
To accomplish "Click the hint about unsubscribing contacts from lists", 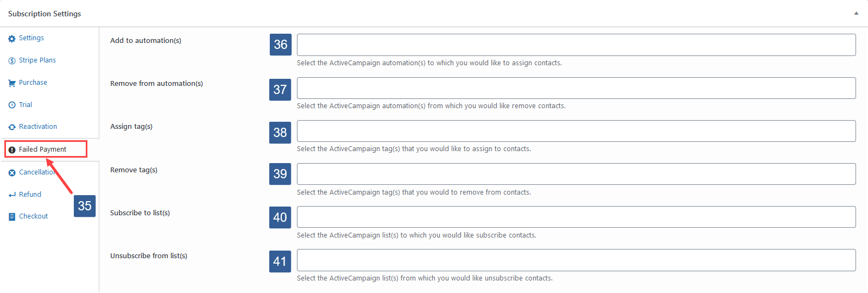I will pyautogui.click(x=425, y=278).
